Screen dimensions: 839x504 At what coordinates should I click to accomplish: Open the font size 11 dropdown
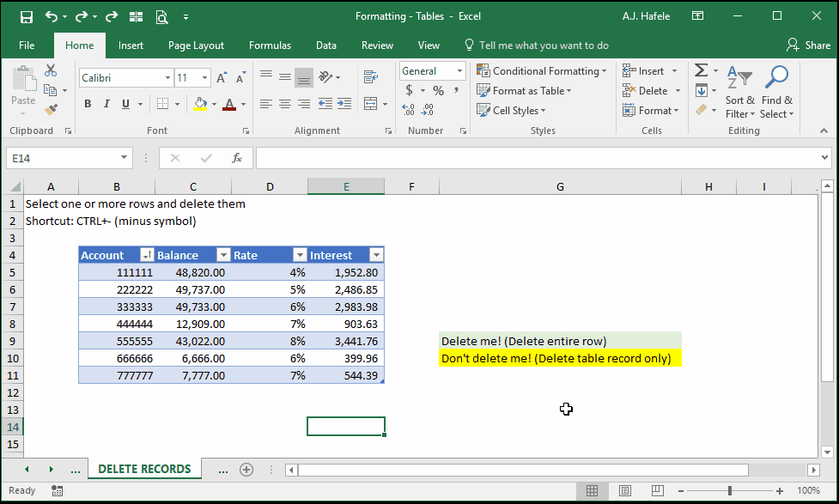[x=204, y=78]
